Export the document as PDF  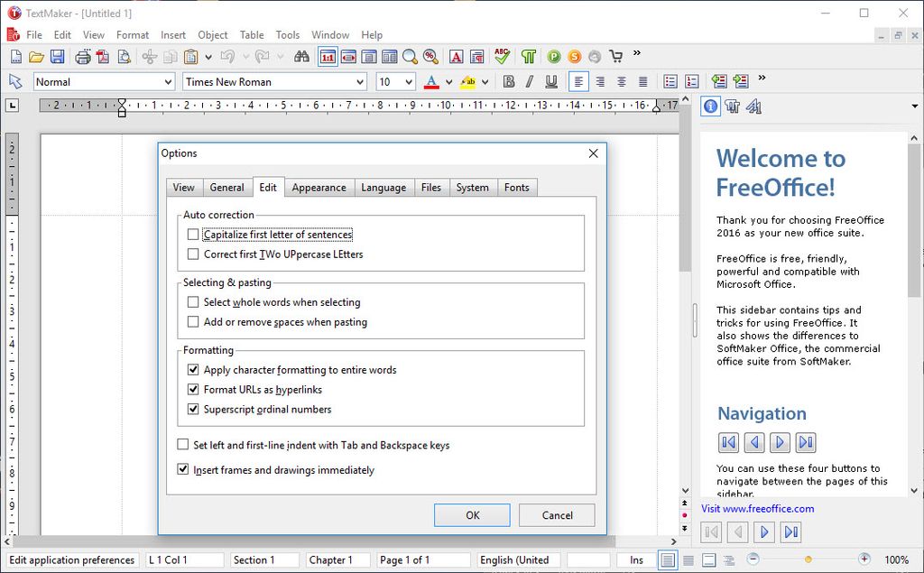coord(100,56)
